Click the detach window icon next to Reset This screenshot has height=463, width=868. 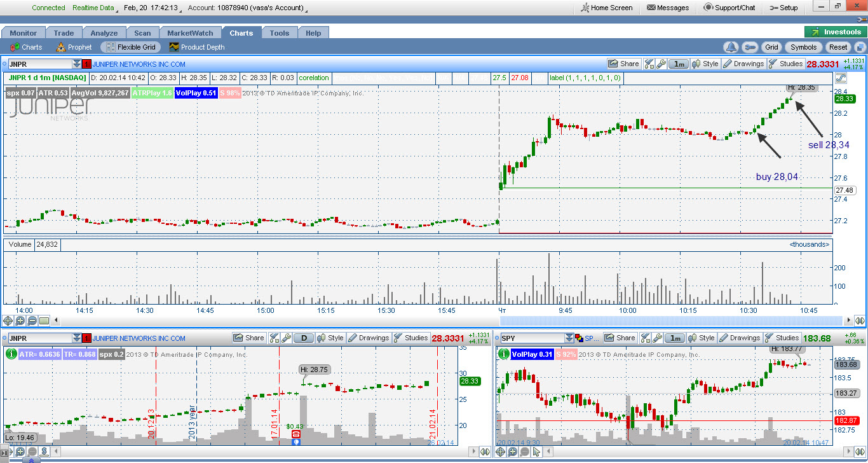click(860, 47)
